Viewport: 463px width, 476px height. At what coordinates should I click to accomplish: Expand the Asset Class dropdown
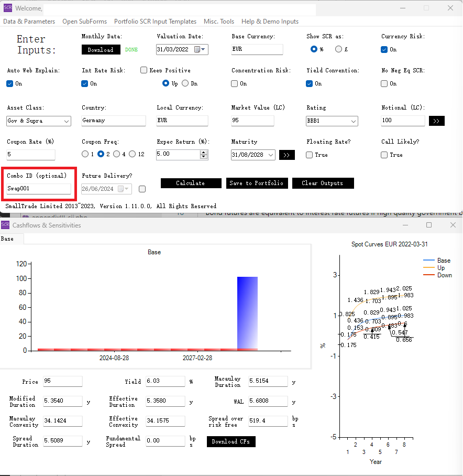67,121
